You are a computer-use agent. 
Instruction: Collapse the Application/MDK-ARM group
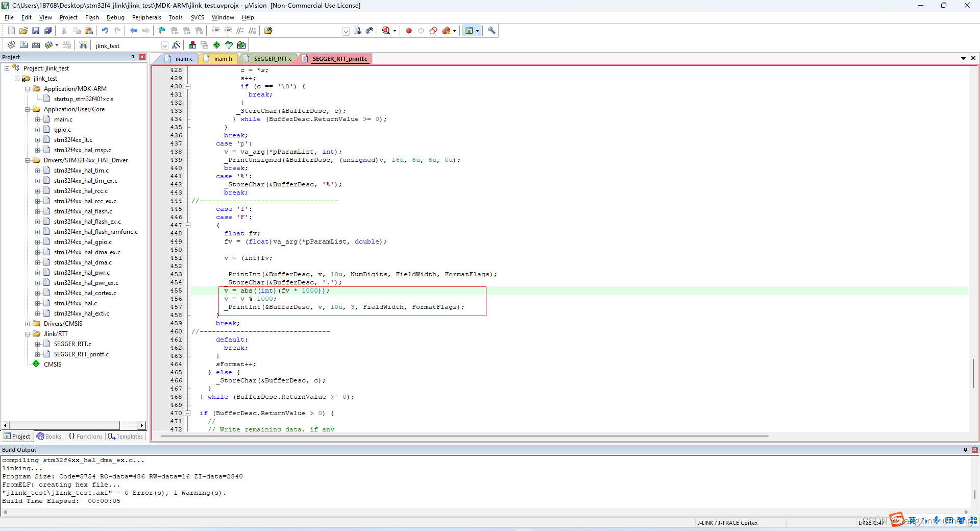[27, 88]
